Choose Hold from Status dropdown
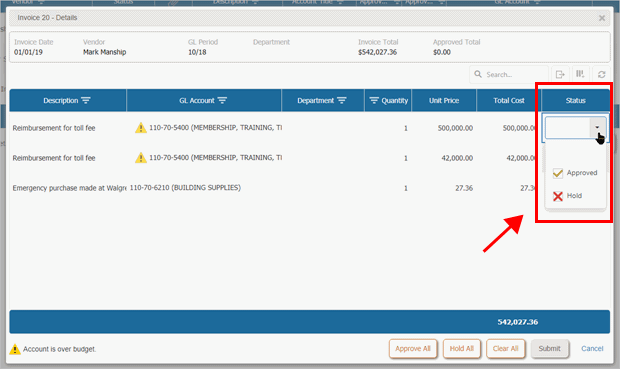Viewport: 620px width, 369px height. pos(575,196)
